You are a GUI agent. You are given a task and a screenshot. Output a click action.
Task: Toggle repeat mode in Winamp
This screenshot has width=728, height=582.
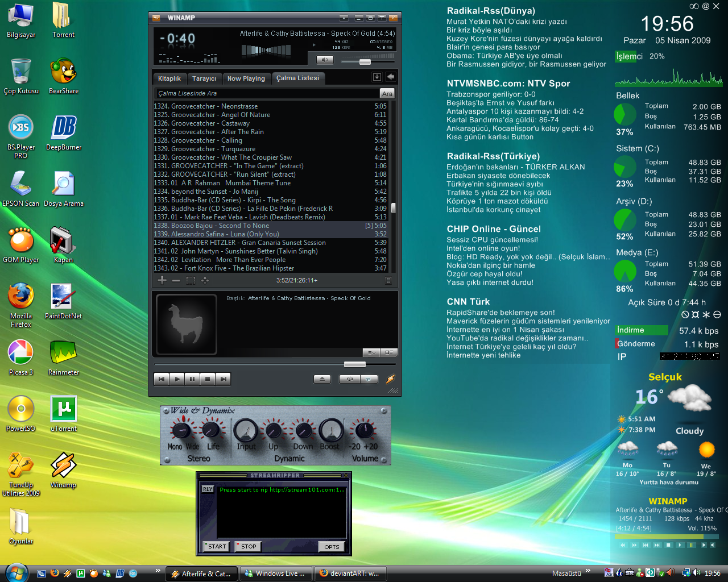pyautogui.click(x=369, y=379)
